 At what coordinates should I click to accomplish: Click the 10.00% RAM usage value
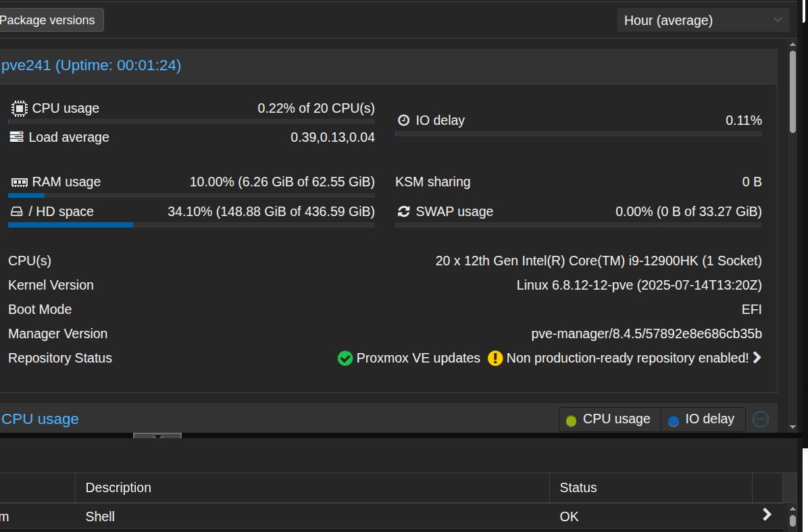pos(282,182)
